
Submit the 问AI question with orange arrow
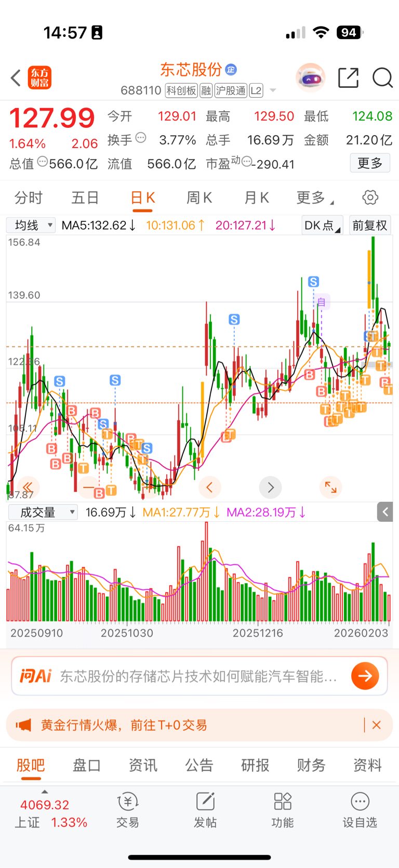click(365, 676)
